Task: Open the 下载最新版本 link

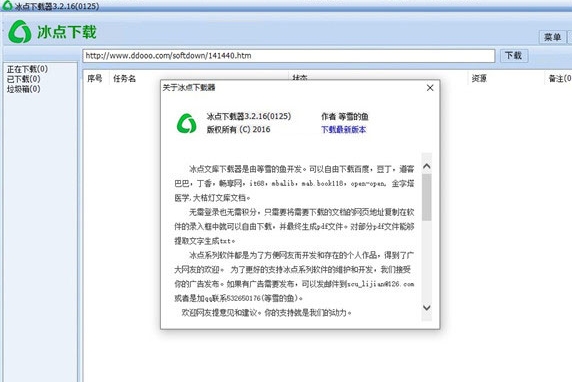Action: point(344,130)
